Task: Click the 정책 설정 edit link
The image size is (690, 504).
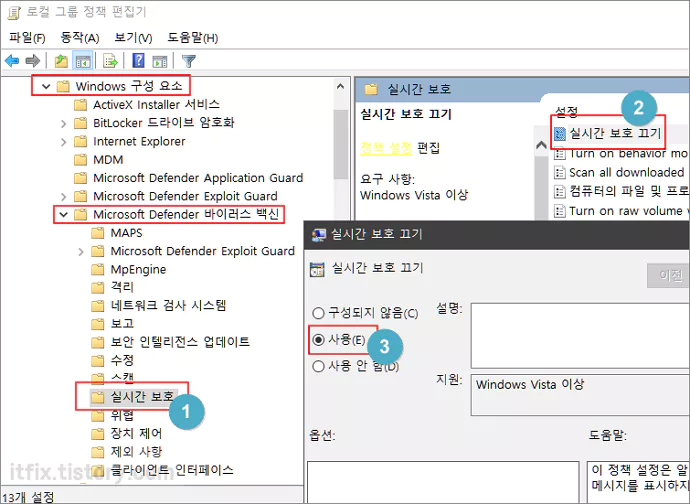Action: [386, 148]
